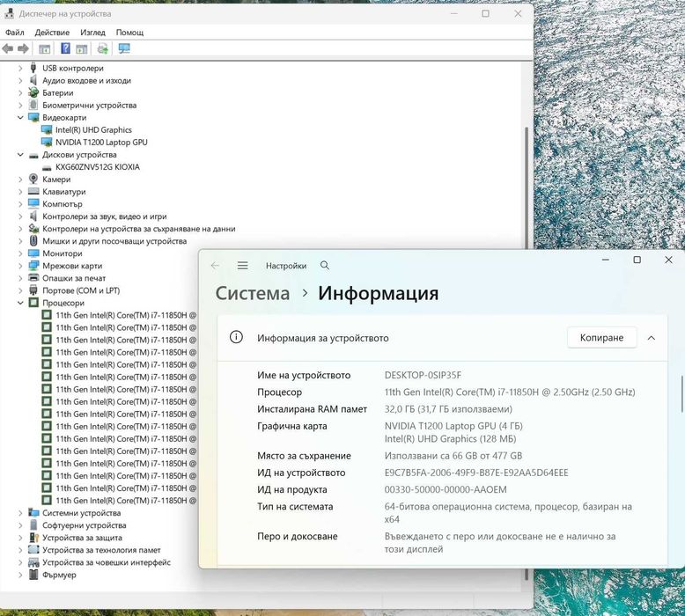
Task: Open the hamburger navigation menu in Настройки
Action: [243, 266]
